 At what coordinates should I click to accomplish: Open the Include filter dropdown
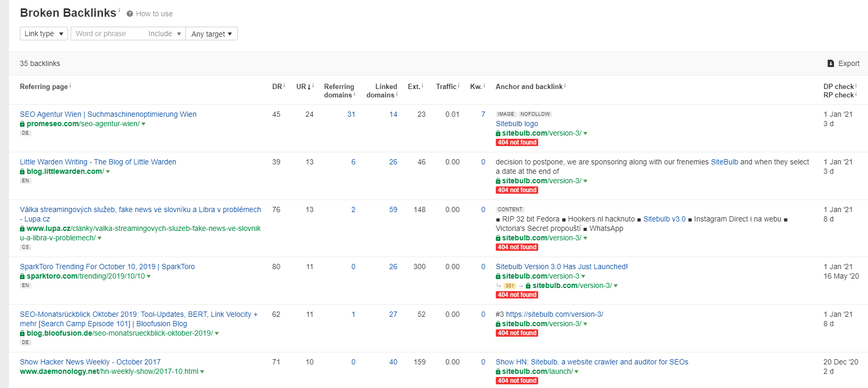click(x=164, y=34)
